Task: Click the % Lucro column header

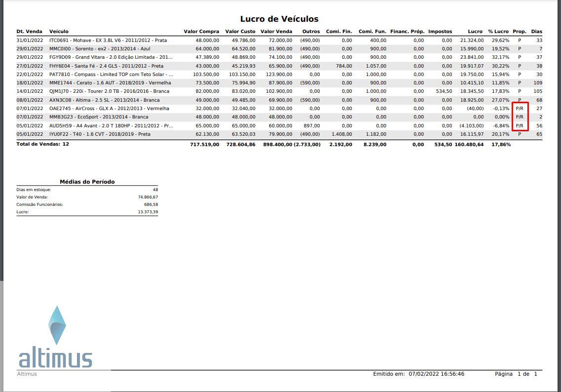Action: (x=498, y=32)
